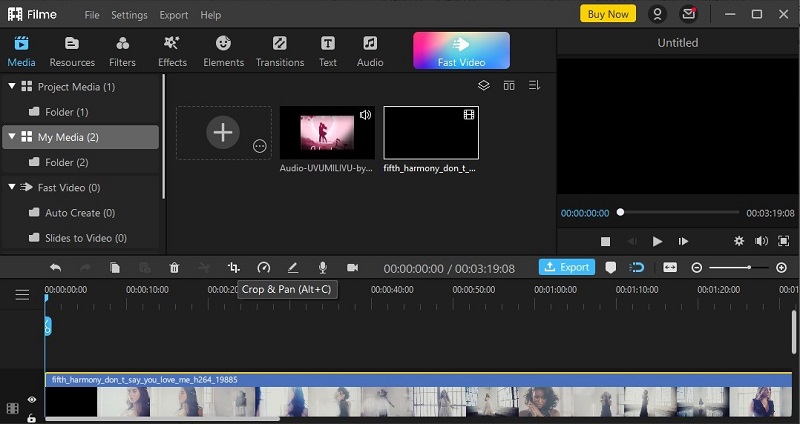Launch Fast Video mode
The width and height of the screenshot is (800, 424).
coord(461,51)
